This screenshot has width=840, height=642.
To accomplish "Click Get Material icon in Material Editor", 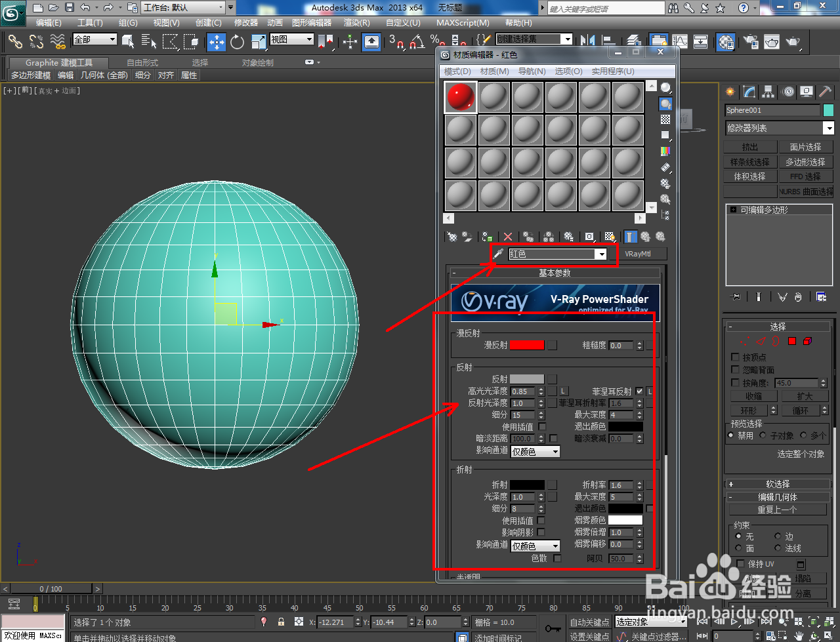I will tap(451, 237).
